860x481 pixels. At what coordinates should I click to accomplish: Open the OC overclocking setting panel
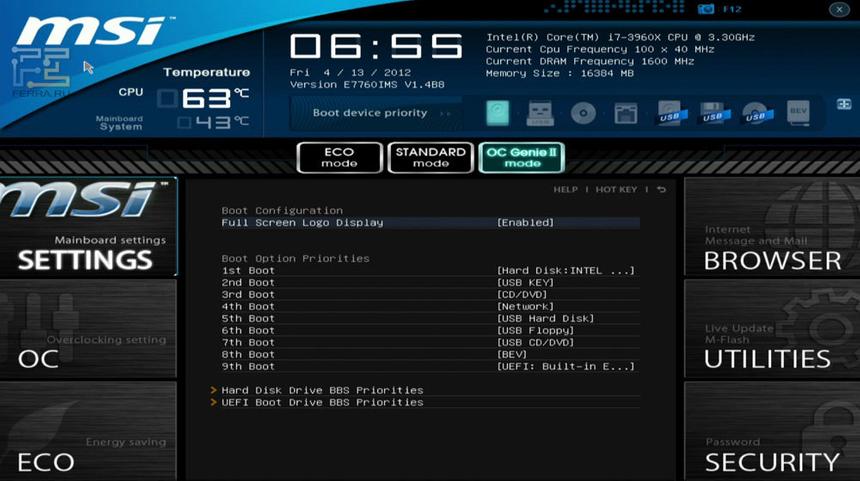point(88,329)
